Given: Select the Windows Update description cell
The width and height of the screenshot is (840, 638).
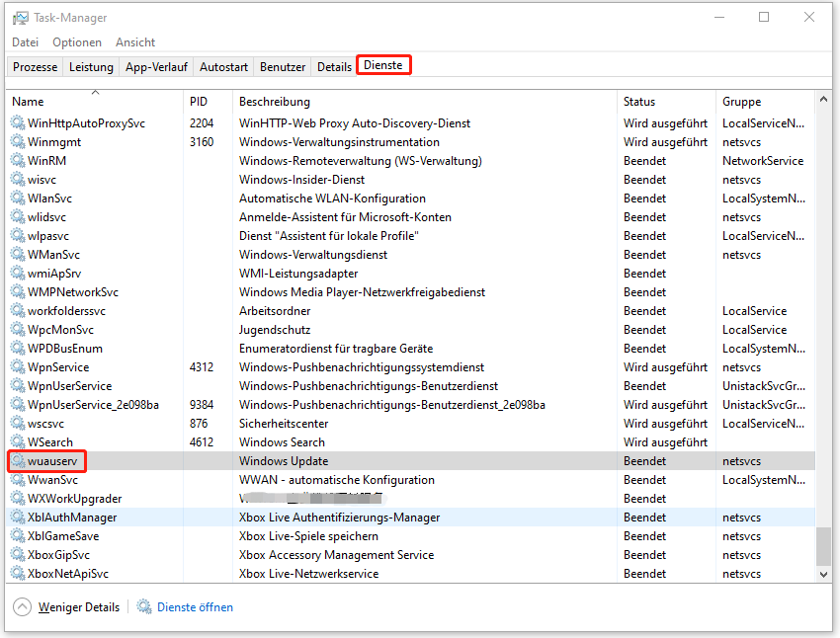Looking at the screenshot, I should (284, 461).
